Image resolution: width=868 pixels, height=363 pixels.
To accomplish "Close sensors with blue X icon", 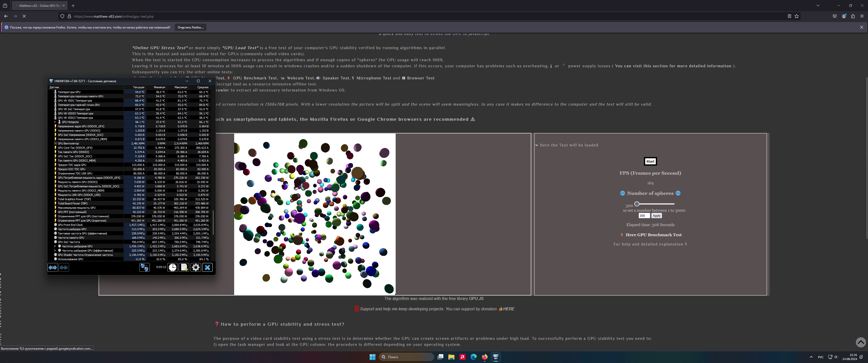I will click(x=208, y=267).
